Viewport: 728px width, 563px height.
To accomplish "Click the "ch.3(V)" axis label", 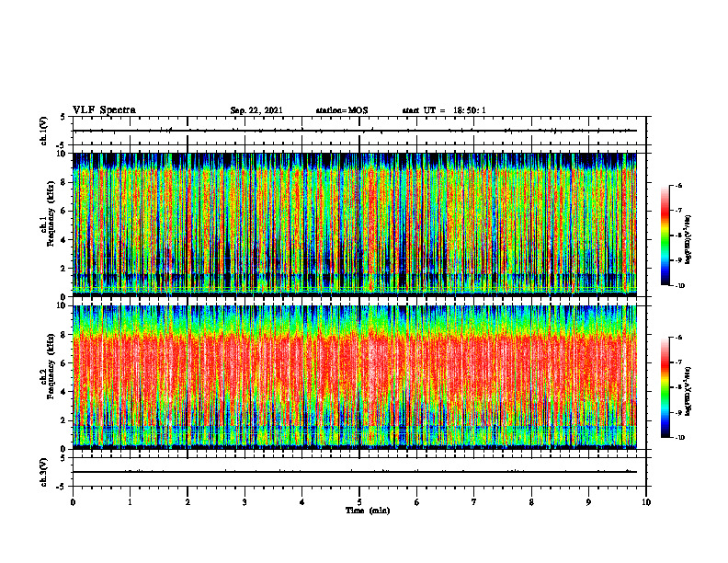I will click(44, 472).
